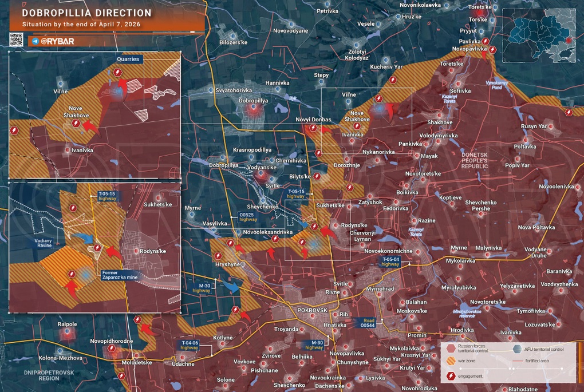Click the engagement marker beside the Quarries label
This screenshot has height=392, width=584.
(118, 73)
